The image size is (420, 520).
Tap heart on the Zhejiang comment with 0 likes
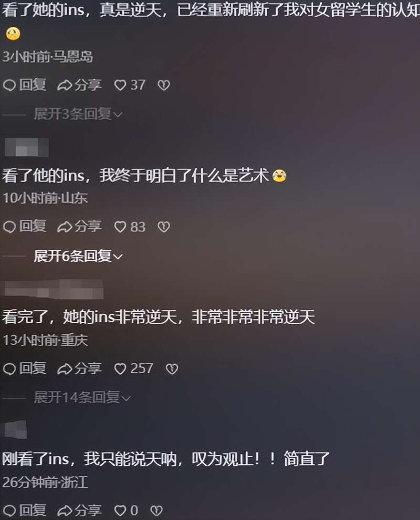tap(126, 511)
